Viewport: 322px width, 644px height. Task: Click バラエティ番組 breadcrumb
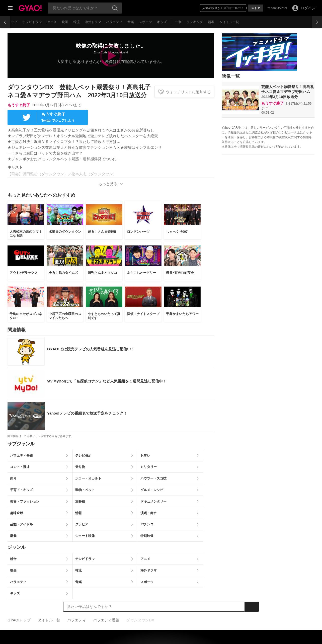pyautogui.click(x=106, y=620)
